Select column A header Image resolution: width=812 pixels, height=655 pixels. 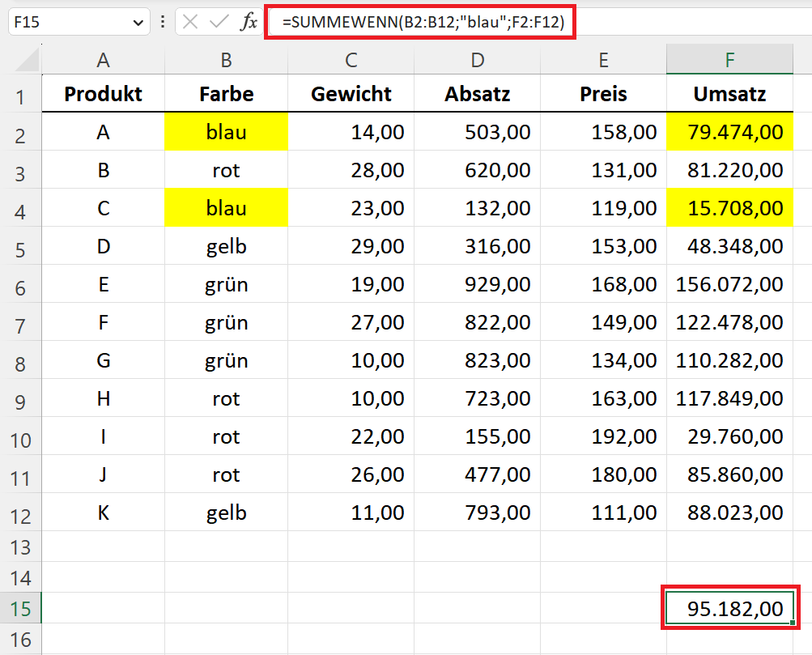pos(103,60)
